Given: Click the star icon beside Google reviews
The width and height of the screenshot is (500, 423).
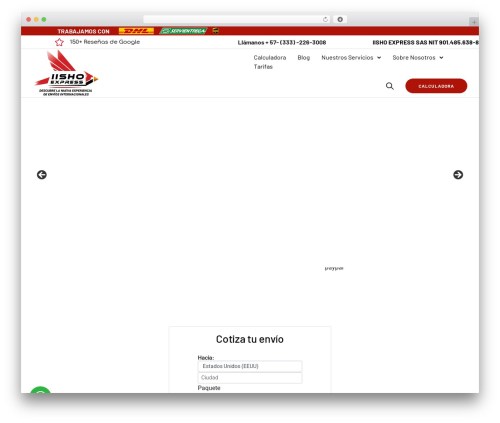Looking at the screenshot, I should point(59,42).
